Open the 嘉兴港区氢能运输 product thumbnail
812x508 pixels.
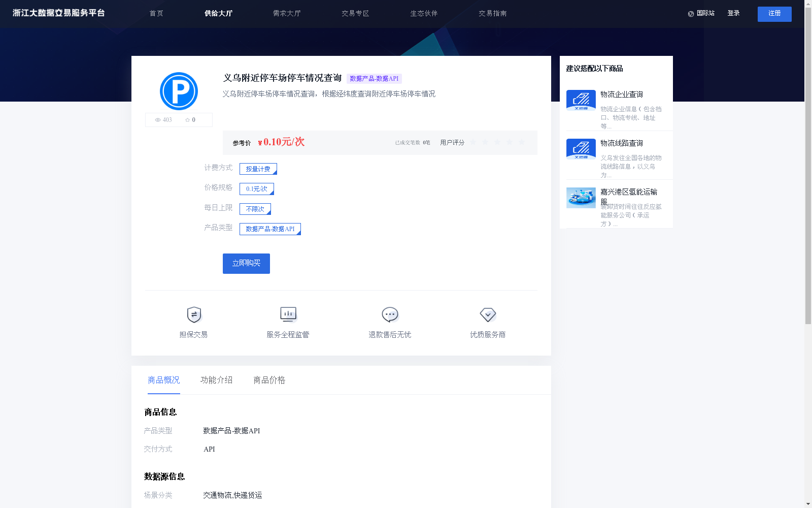pos(581,198)
